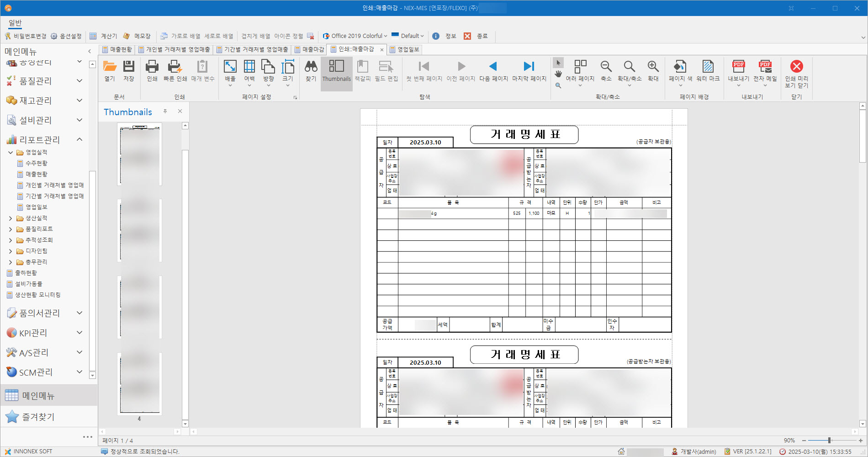Select the hand pan tool
Viewport: 868px width, 457px height.
(x=558, y=74)
